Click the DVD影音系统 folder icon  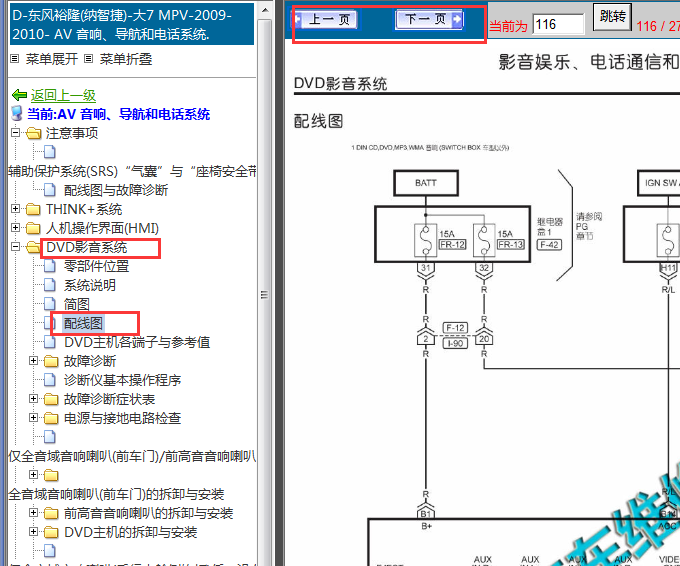point(33,247)
